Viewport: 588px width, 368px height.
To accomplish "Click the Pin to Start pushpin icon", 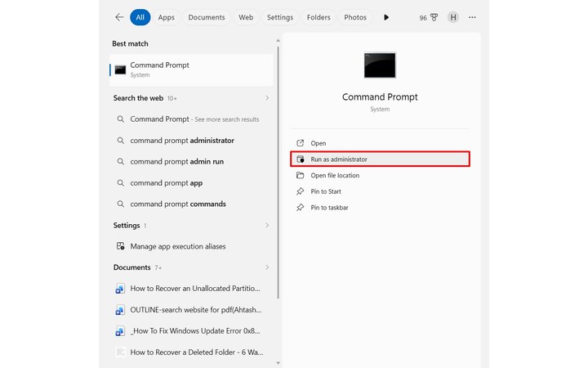I will (x=300, y=191).
